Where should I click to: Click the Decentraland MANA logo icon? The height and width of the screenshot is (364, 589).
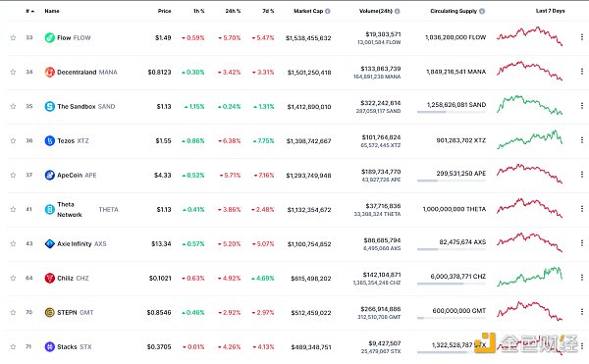pyautogui.click(x=50, y=72)
